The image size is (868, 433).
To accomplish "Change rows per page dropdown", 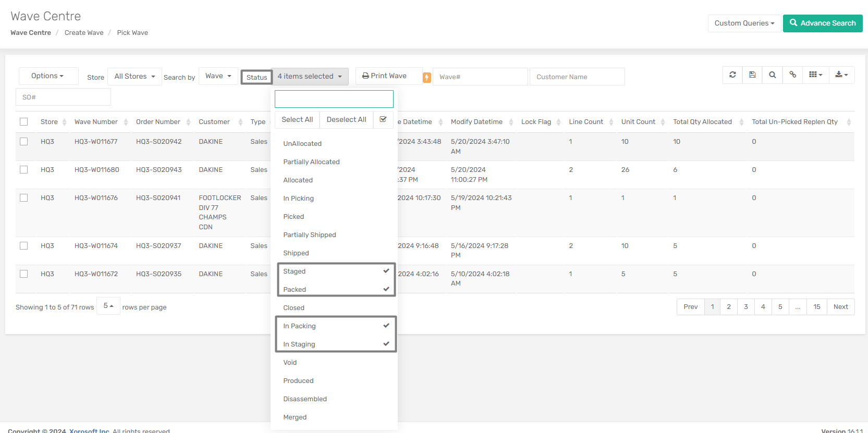I will click(x=108, y=306).
